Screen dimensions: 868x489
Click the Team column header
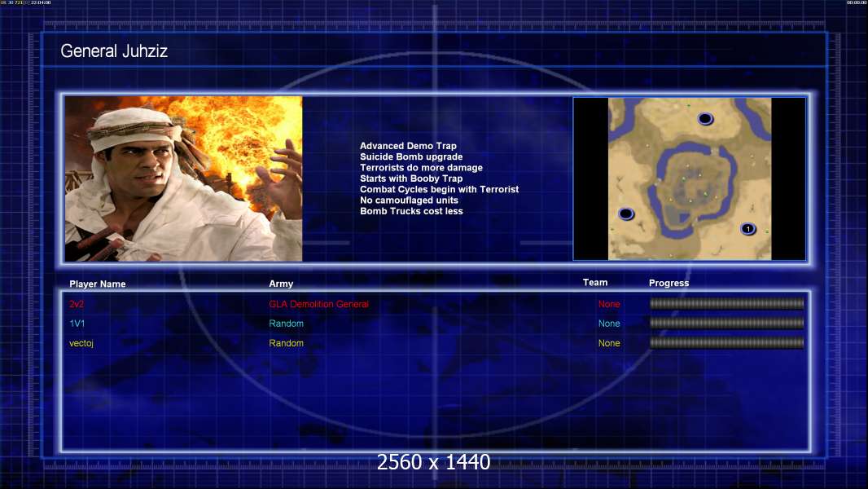click(595, 283)
